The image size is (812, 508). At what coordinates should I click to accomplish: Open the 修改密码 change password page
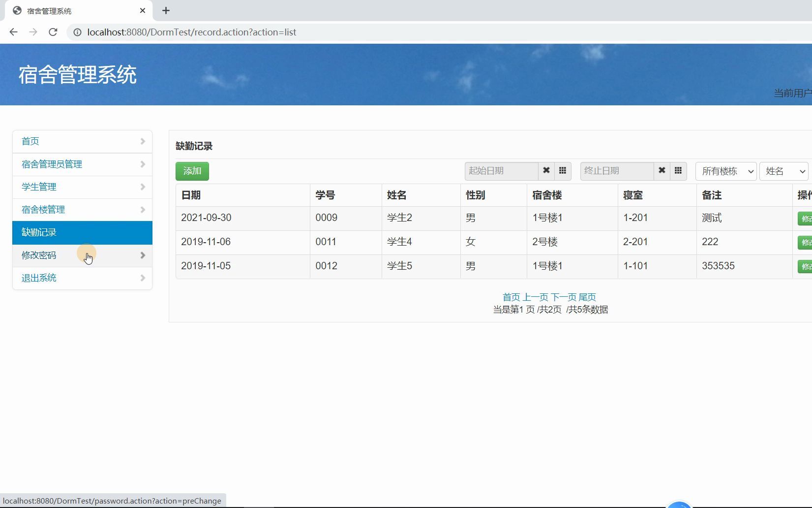point(38,255)
